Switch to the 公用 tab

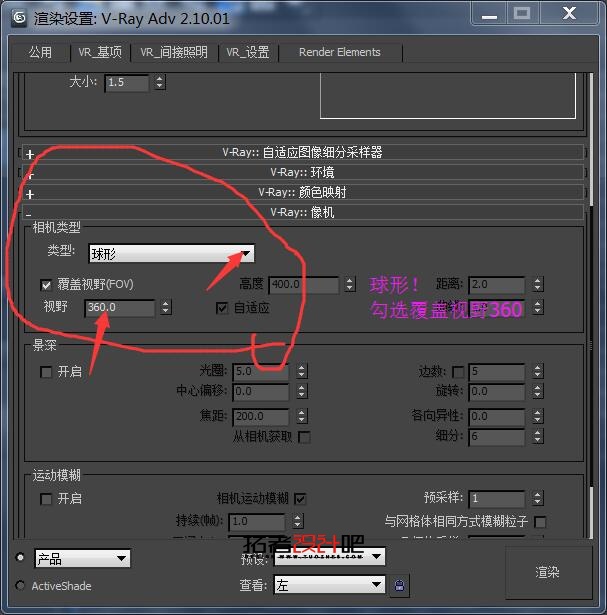coord(40,52)
